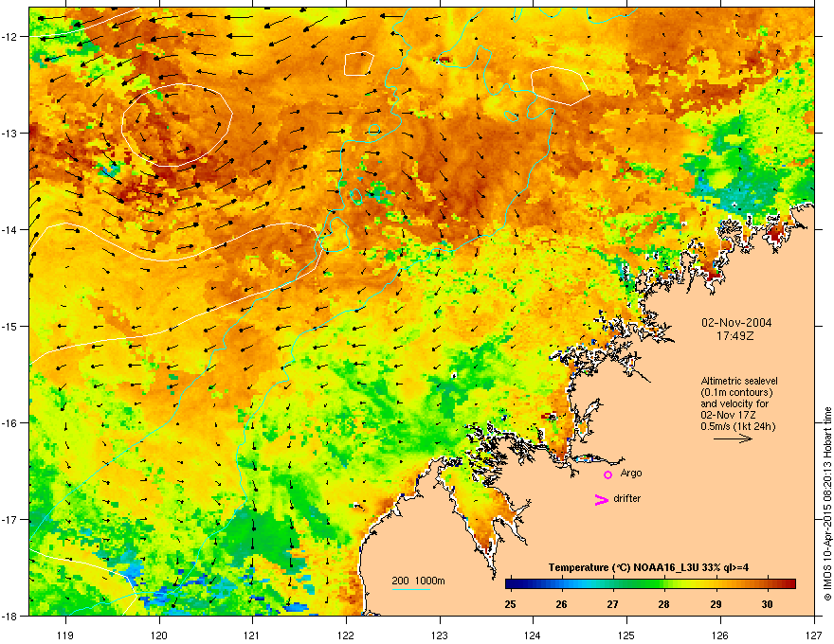
Task: Click the colorbar tick label '27'
Action: pyautogui.click(x=613, y=604)
